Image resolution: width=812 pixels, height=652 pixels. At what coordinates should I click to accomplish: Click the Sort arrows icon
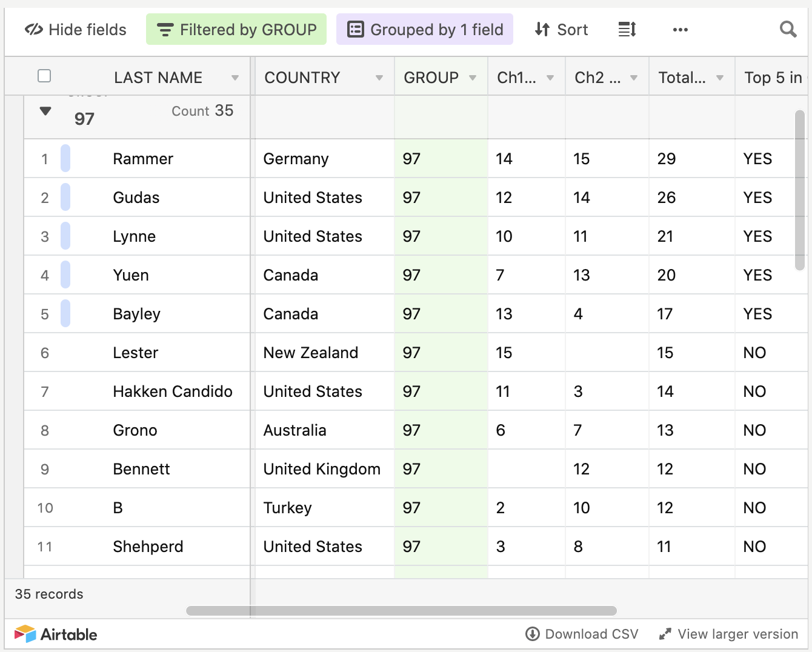point(542,30)
